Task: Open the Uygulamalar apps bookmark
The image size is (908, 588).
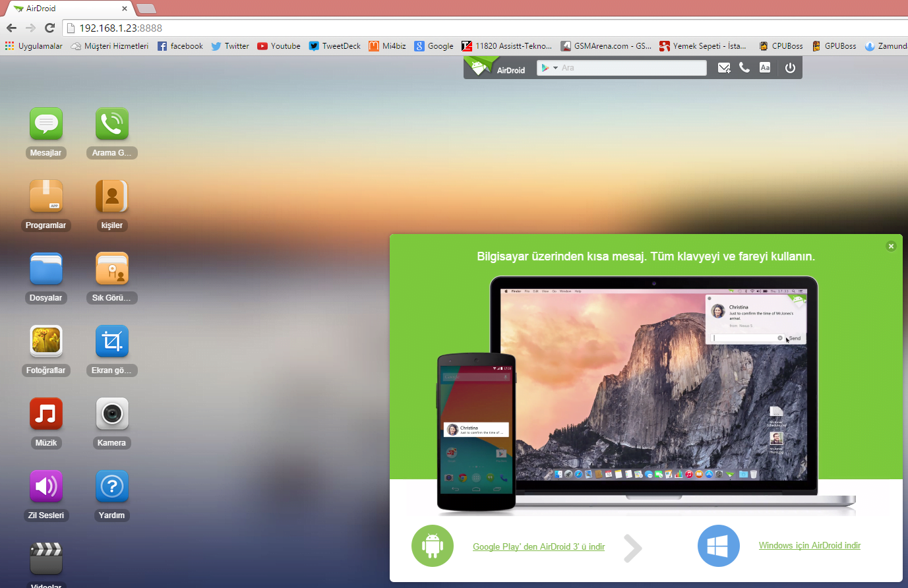Action: coord(34,46)
